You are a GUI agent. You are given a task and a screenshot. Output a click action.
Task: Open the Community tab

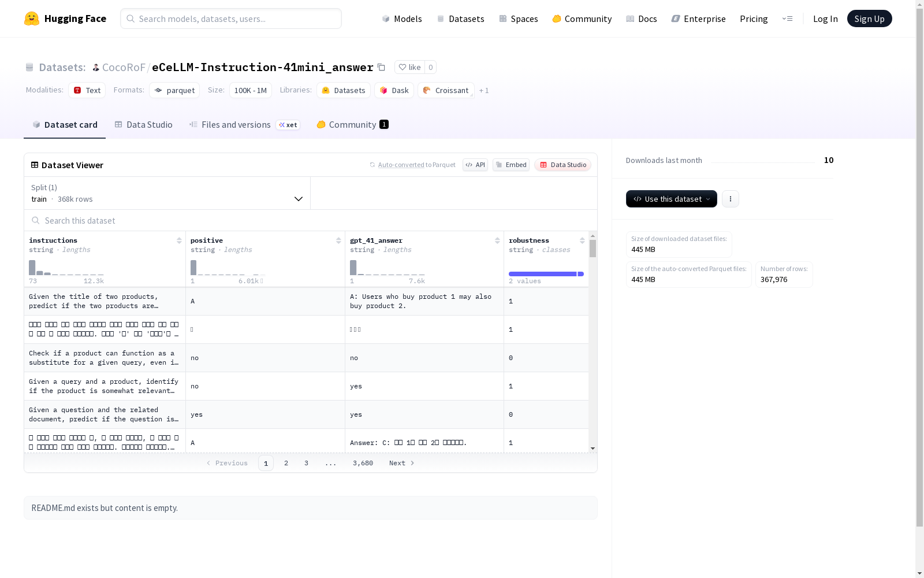(x=352, y=125)
